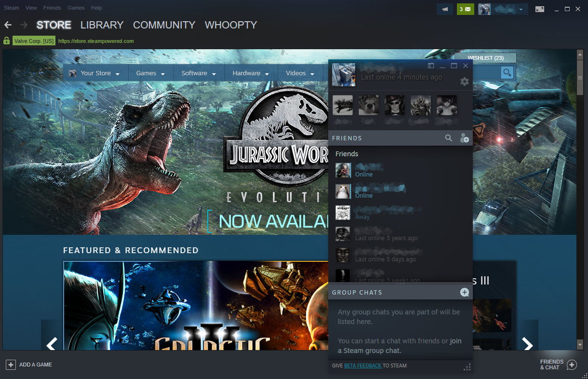The height and width of the screenshot is (379, 588).
Task: Collapse the Friends group header
Action: [347, 154]
